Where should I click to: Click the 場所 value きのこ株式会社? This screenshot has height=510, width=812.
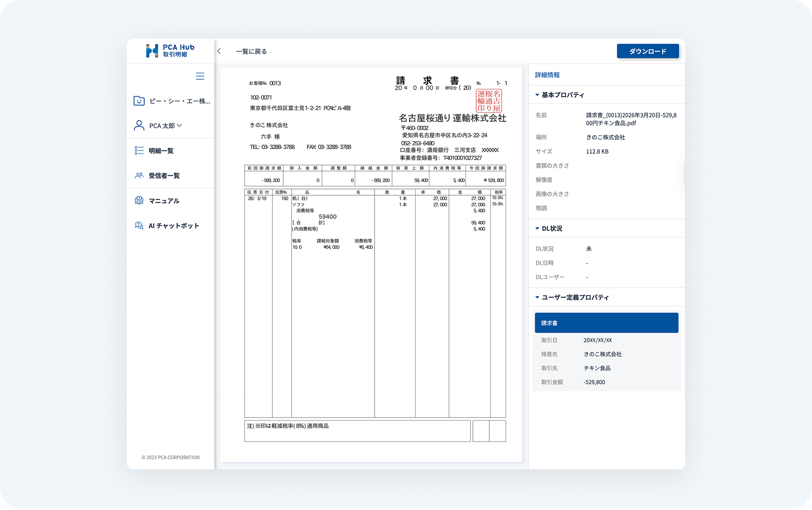click(x=605, y=137)
